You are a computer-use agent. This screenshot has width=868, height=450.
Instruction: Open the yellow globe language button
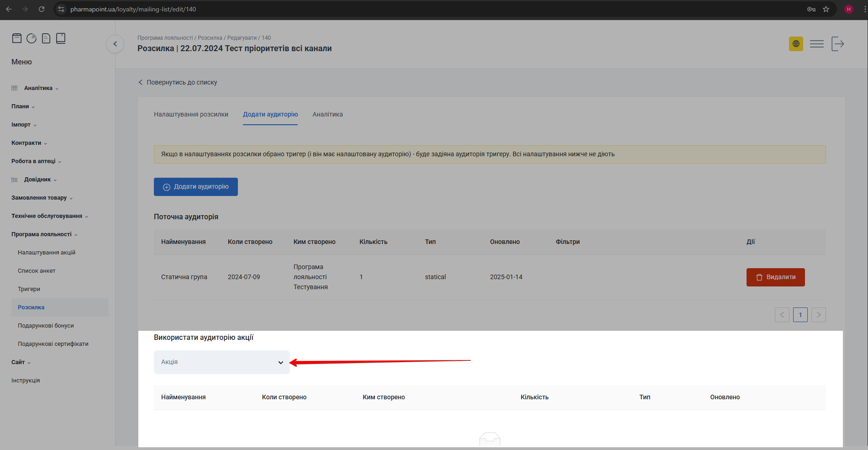click(796, 44)
